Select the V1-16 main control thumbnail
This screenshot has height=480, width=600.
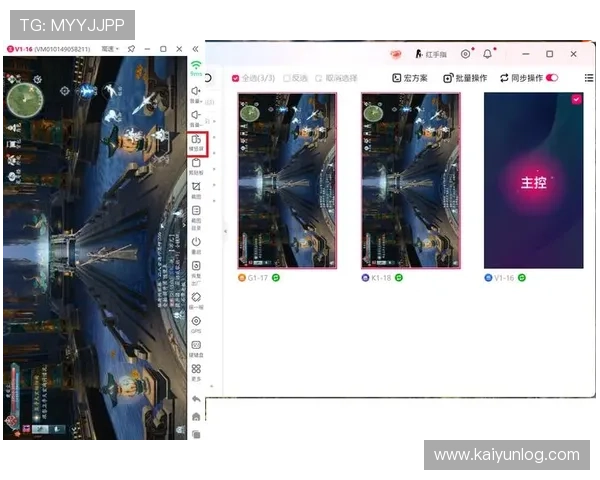point(534,181)
